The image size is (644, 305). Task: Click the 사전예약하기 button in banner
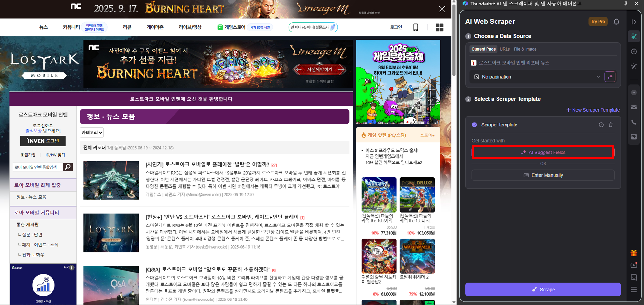click(x=319, y=69)
